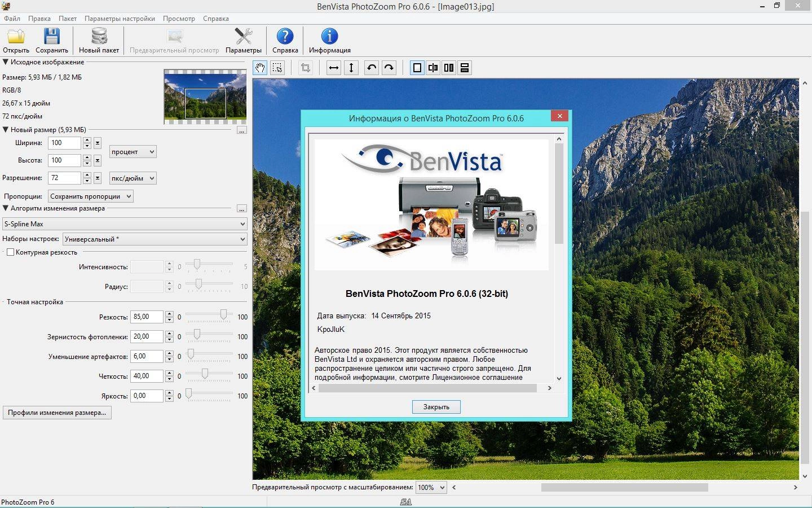
Task: Open the Ширина value preset arrow
Action: pyautogui.click(x=98, y=143)
